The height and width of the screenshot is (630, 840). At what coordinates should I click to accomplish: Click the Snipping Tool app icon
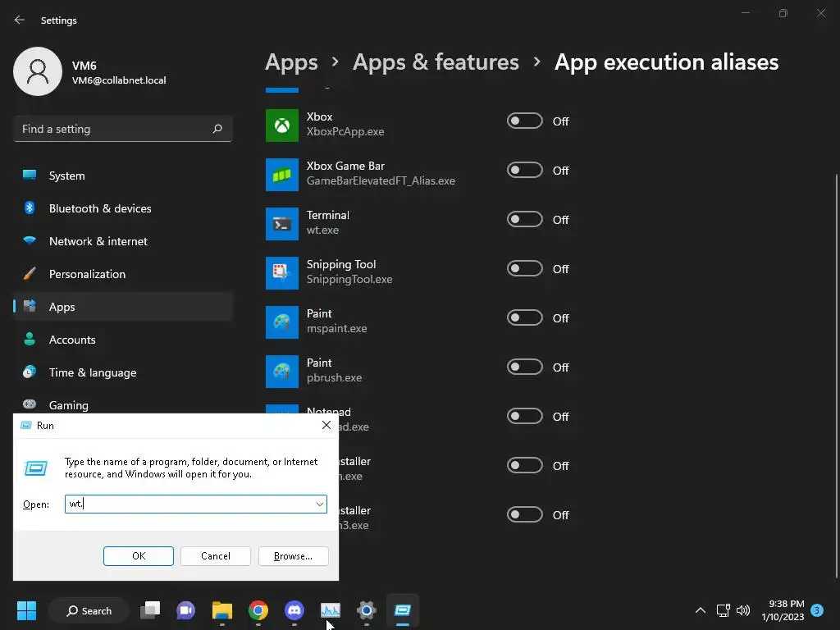(282, 273)
